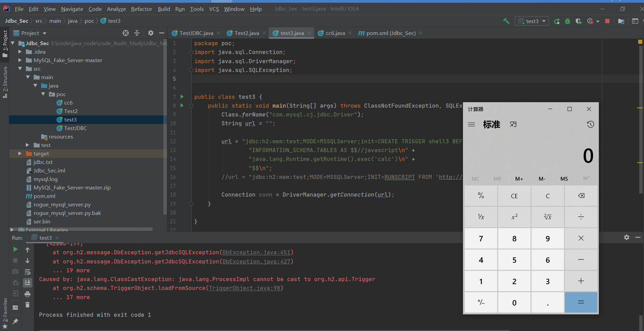Click calculator CE button

[514, 196]
